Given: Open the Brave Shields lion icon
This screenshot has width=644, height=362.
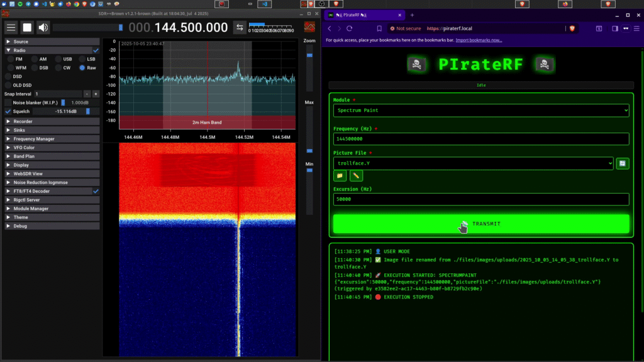Looking at the screenshot, I should pyautogui.click(x=572, y=28).
